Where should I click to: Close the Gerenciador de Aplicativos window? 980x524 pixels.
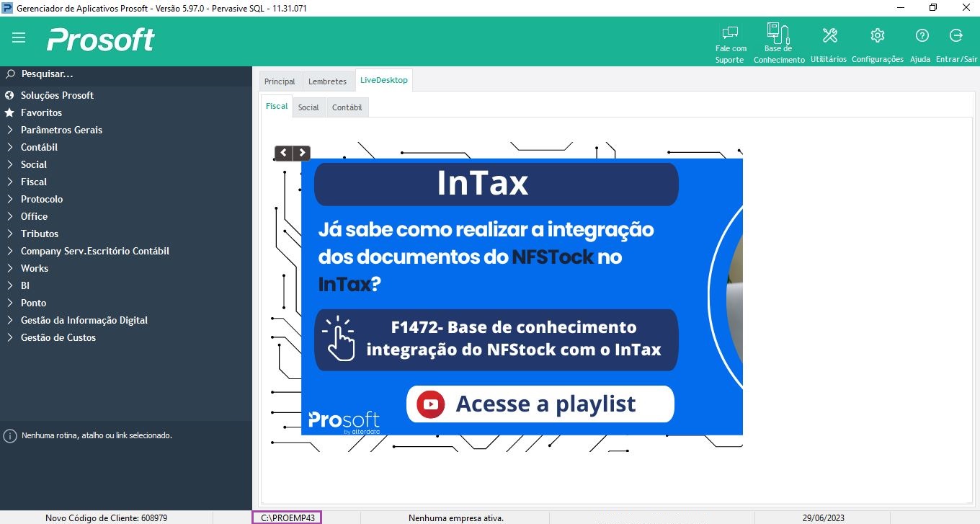(x=965, y=7)
